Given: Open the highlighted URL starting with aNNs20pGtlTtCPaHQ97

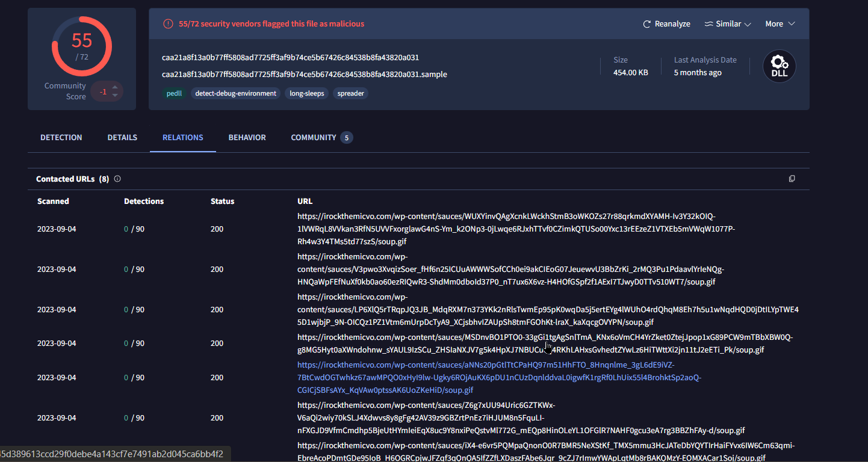Looking at the screenshot, I should point(500,378).
